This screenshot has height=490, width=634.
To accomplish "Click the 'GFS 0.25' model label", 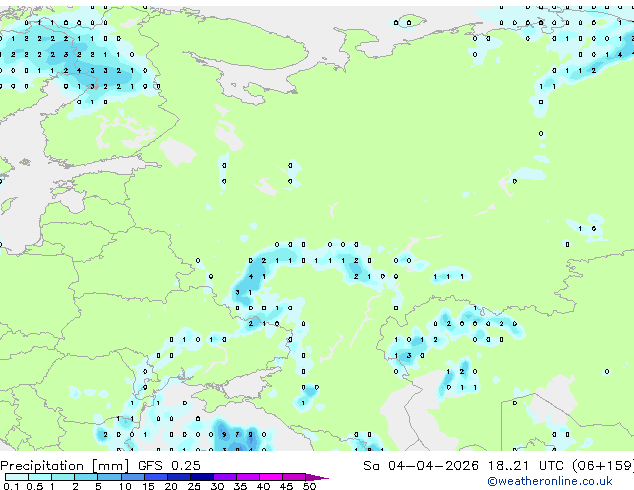I will tap(169, 466).
